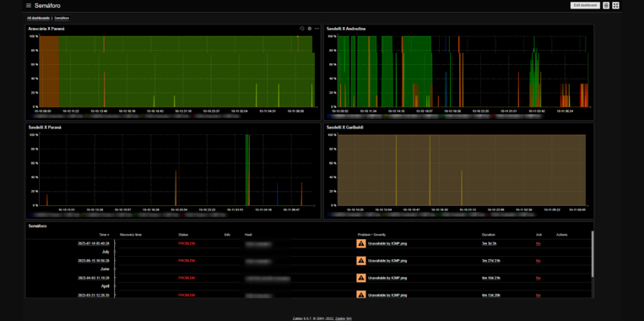Switch to kiosk fullscreen mode icon

point(615,5)
